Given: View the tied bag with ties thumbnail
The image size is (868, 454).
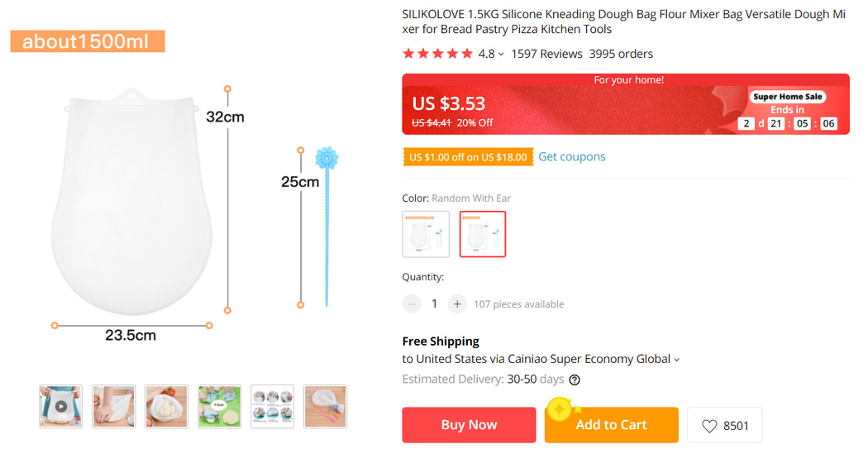Looking at the screenshot, I should 326,406.
